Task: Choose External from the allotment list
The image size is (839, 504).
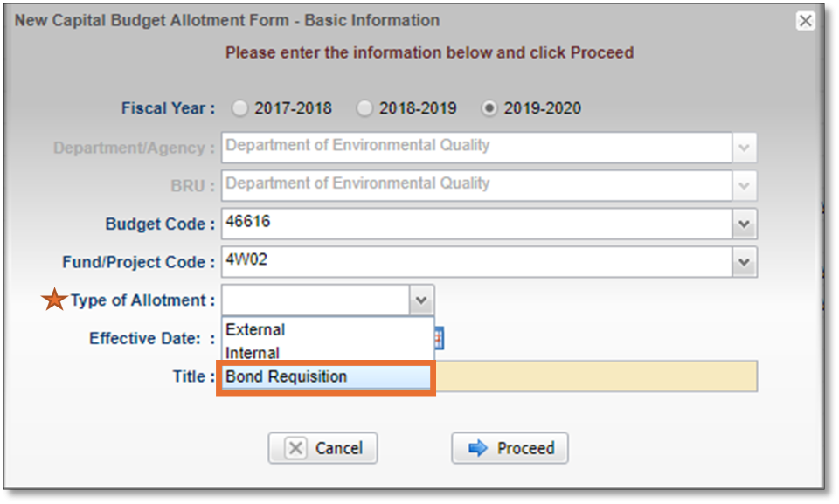Action: click(255, 330)
